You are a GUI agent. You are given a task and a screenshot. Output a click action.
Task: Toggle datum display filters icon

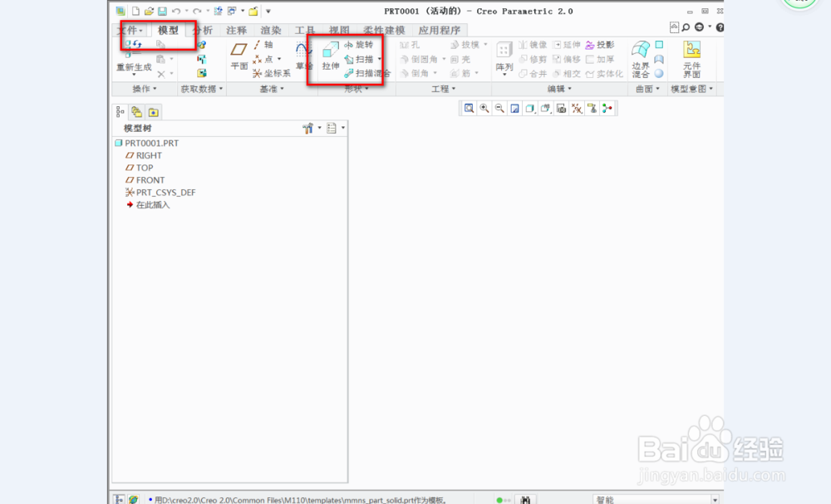(577, 109)
